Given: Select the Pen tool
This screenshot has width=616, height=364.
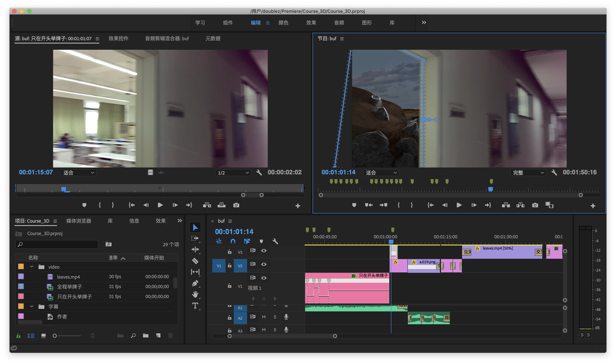Looking at the screenshot, I should click(195, 283).
